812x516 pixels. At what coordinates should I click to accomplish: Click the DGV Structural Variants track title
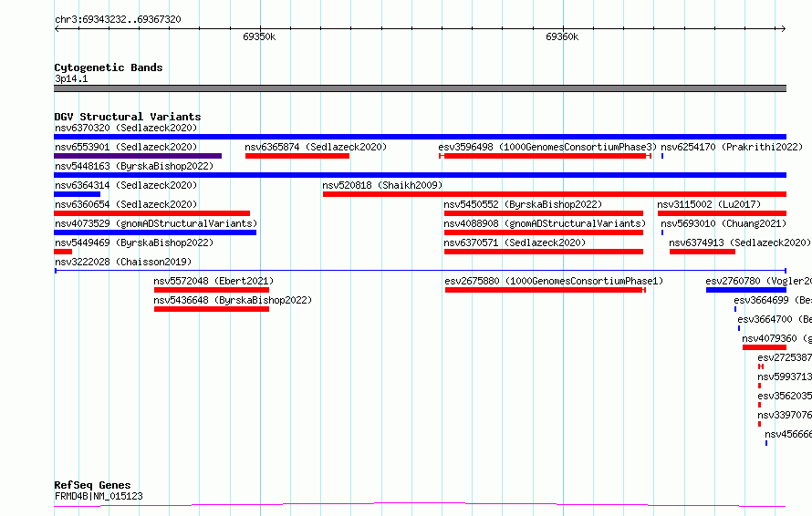click(x=128, y=117)
